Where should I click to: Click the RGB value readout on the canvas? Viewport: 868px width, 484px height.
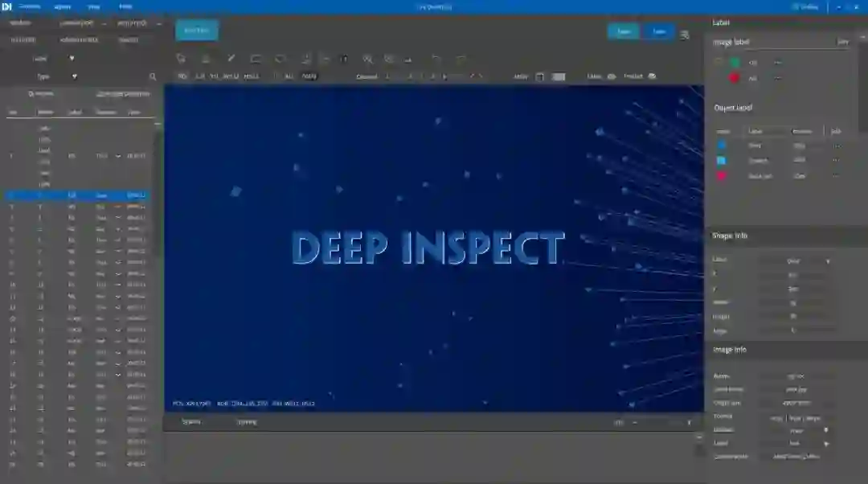[243, 404]
